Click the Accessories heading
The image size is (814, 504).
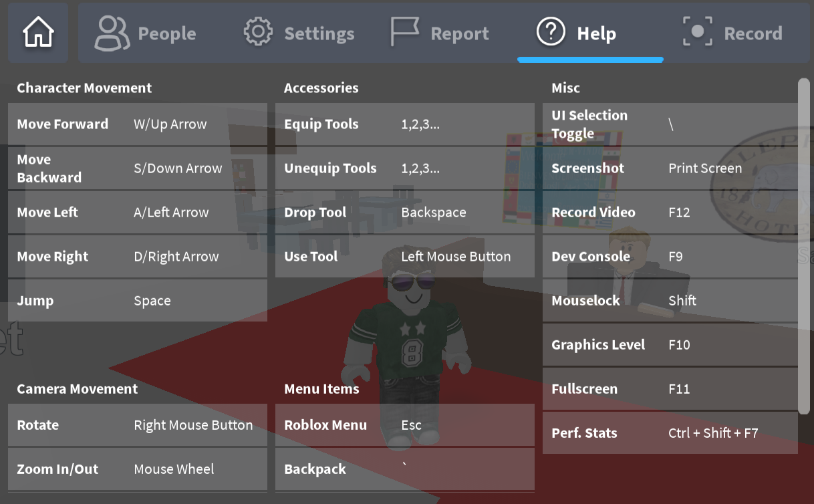point(321,88)
